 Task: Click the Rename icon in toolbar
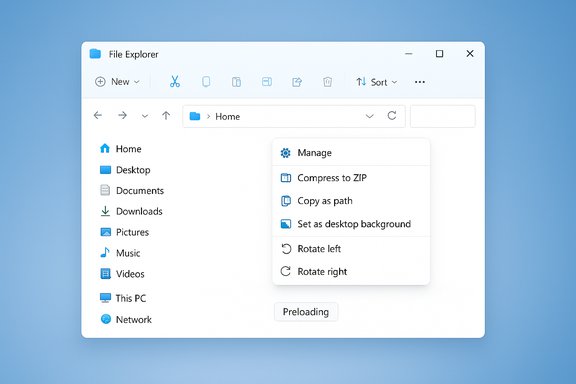pos(267,82)
